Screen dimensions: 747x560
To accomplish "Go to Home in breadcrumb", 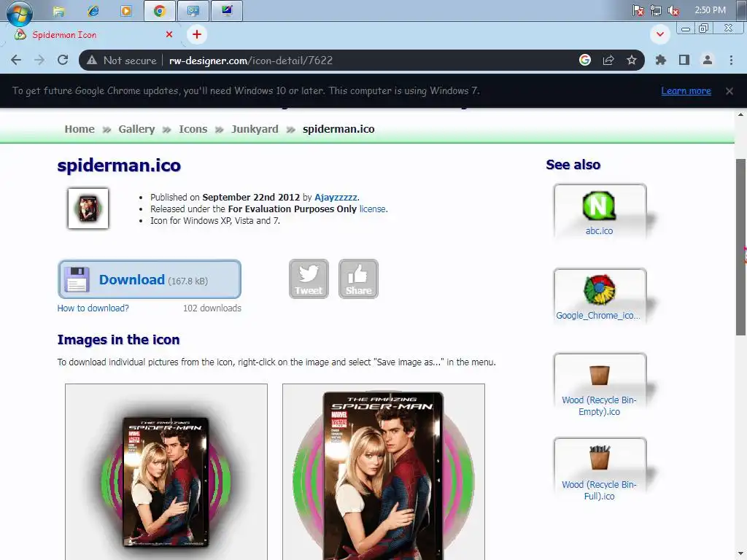I will [x=80, y=129].
